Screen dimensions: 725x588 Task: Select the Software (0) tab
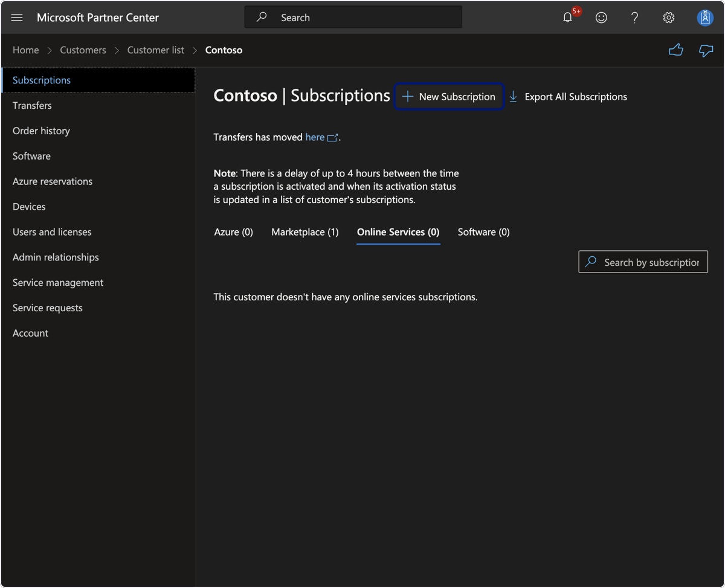point(483,232)
